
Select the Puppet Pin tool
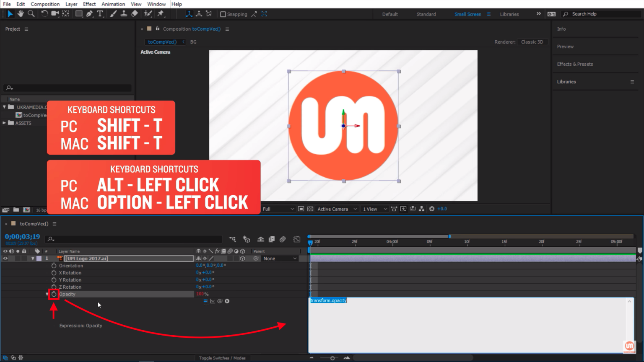(x=161, y=14)
